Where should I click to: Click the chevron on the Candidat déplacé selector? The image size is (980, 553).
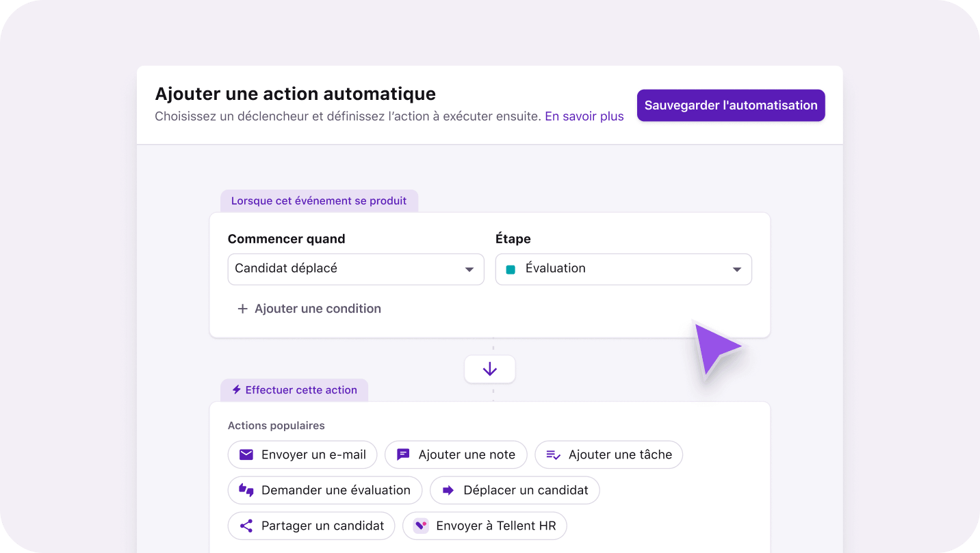[471, 269]
